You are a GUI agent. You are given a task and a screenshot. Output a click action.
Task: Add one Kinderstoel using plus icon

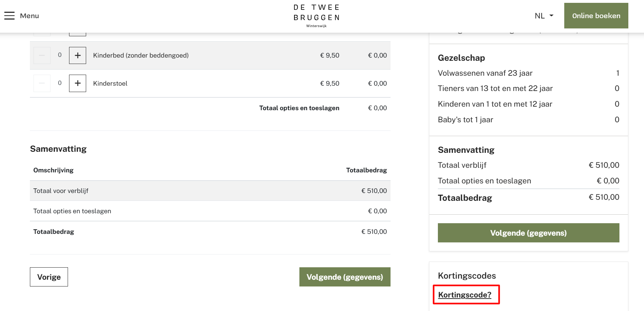[78, 83]
